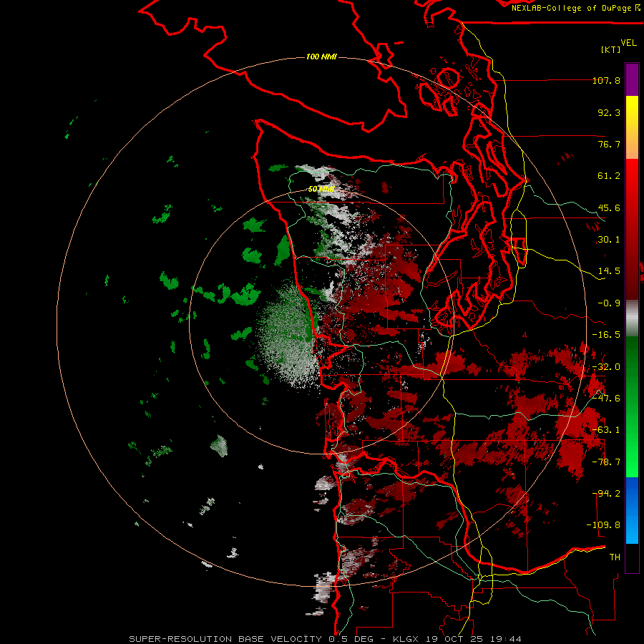Click the KLGX station identifier in the caption
Viewport: 644px width, 644px height.
pyautogui.click(x=406, y=639)
